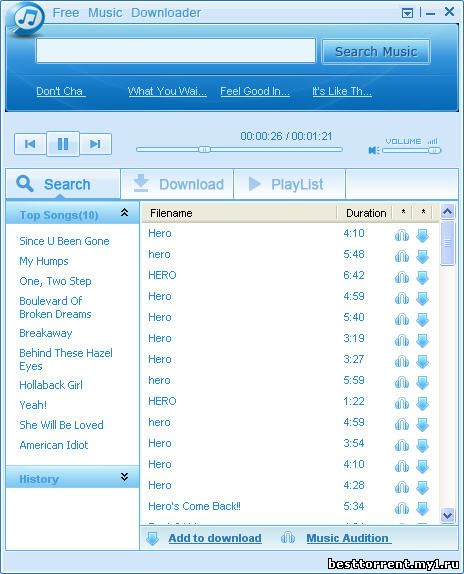Mute audio using the speaker icon
The image size is (464, 574).
click(374, 150)
